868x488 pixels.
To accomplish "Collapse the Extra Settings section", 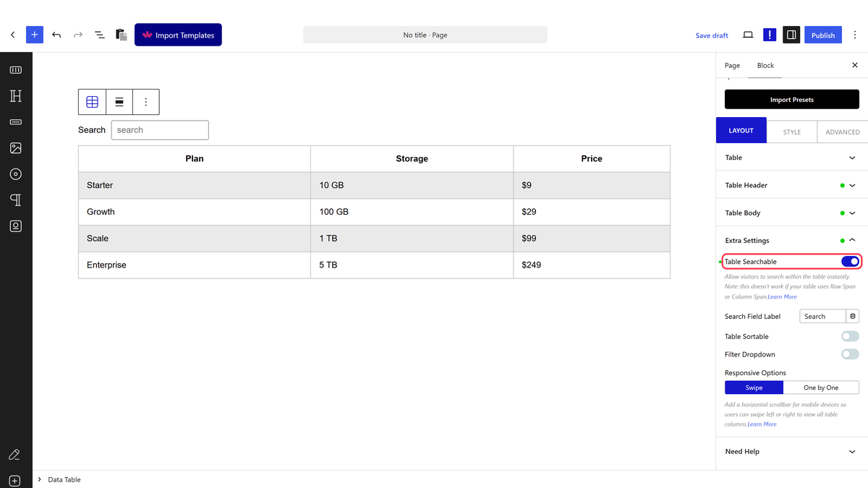I will (x=792, y=240).
